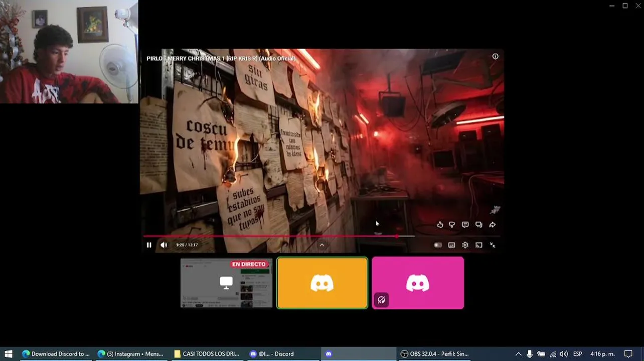
Task: Switch to the @I... - Discord taskbar window
Action: 282,354
